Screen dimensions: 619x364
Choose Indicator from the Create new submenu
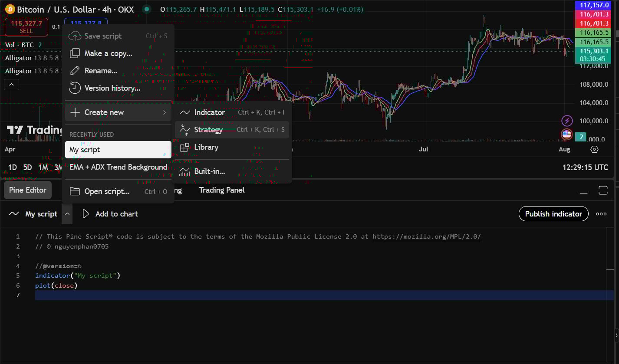(232, 112)
